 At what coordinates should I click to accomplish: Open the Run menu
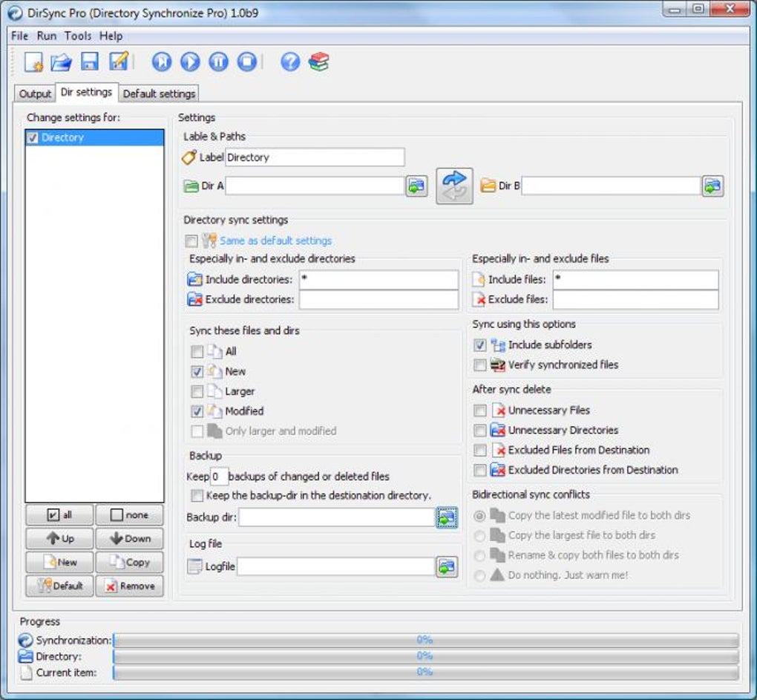(x=47, y=36)
